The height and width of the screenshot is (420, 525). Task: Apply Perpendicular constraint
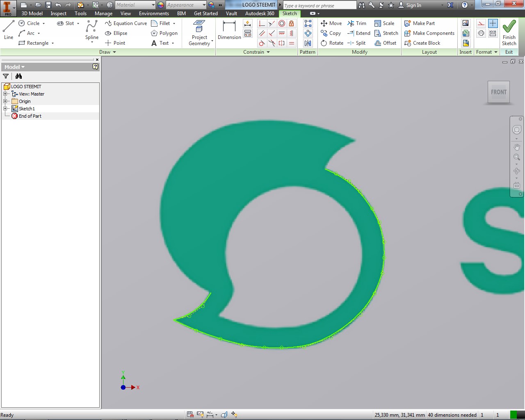[x=272, y=33]
